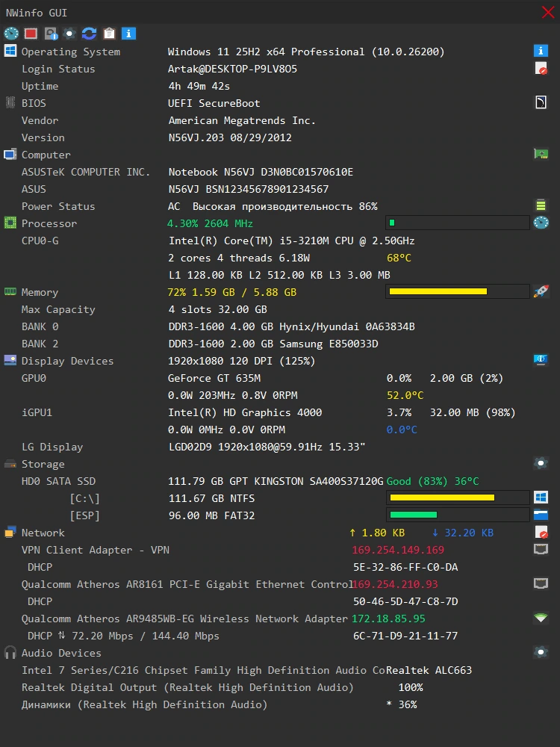
Task: Click network upload rate '1.80 KB'
Action: (x=383, y=533)
